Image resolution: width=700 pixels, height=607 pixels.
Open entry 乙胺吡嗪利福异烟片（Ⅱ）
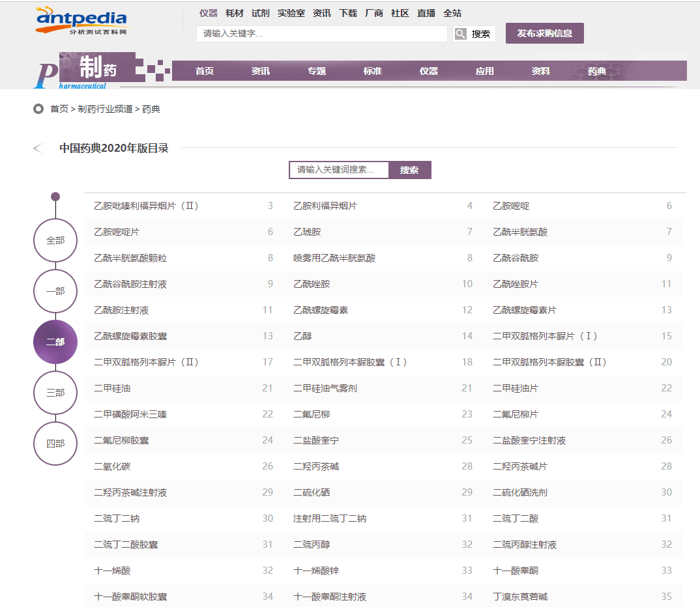147,206
